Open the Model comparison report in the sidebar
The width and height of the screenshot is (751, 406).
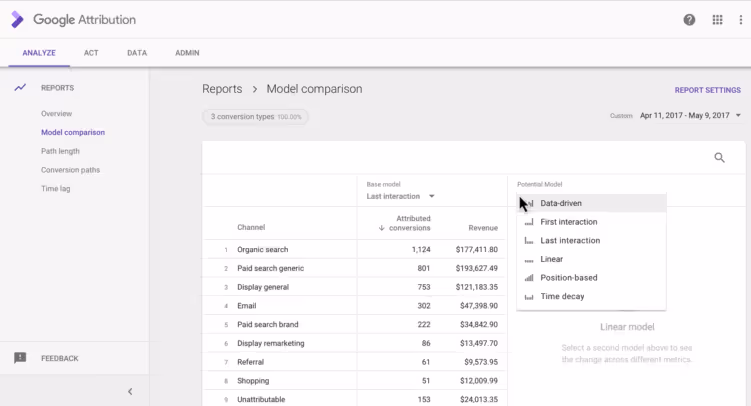tap(73, 132)
